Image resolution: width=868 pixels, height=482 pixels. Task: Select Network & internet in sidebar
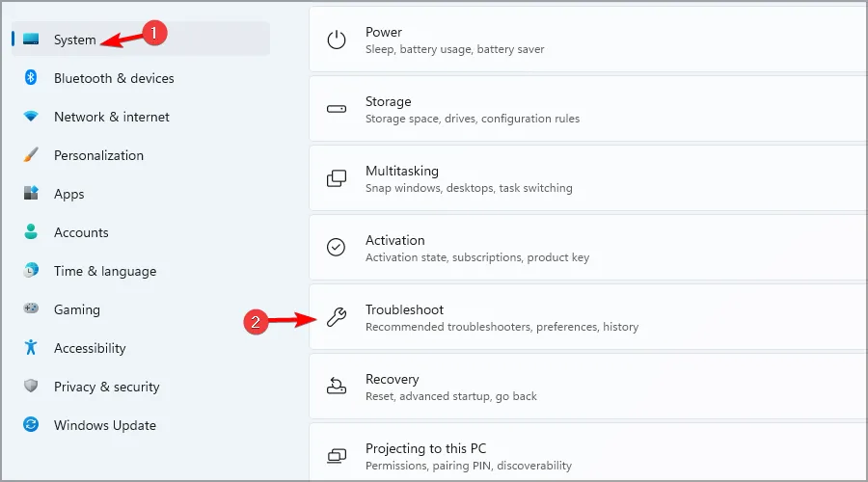pos(111,117)
